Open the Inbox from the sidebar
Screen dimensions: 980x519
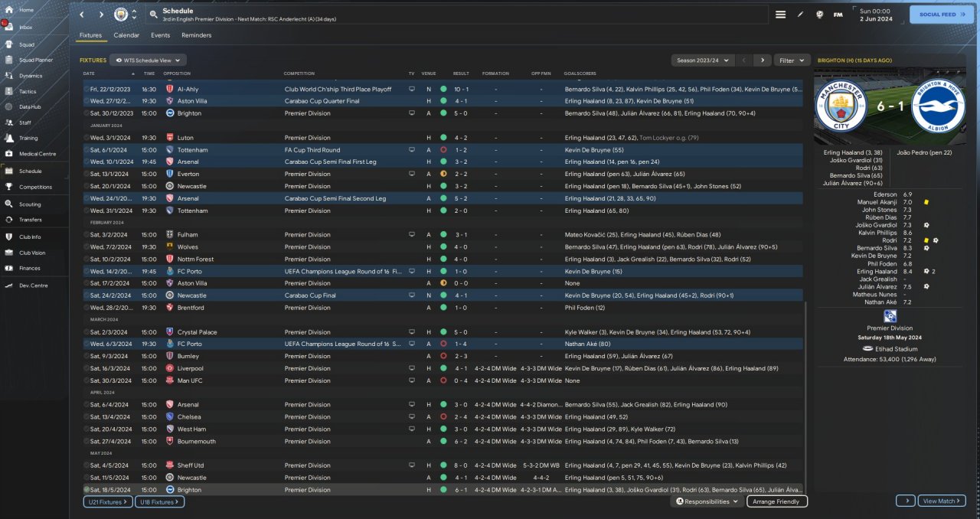tap(25, 27)
